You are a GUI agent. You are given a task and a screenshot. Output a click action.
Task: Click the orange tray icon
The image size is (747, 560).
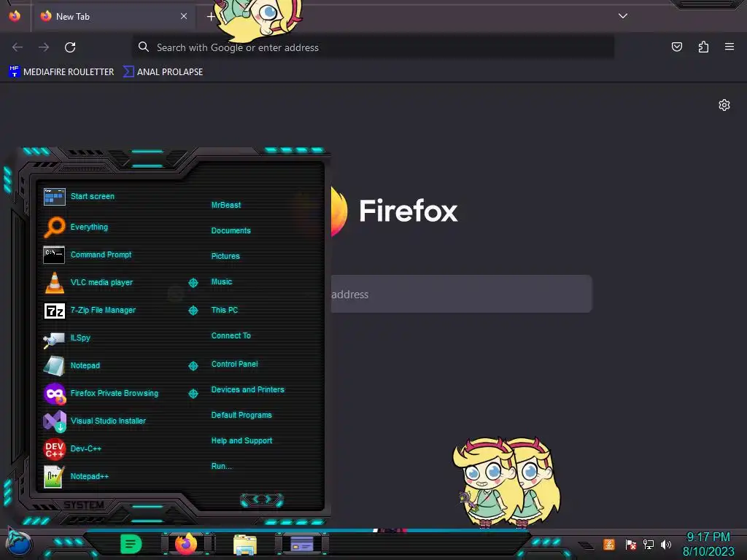(x=609, y=544)
